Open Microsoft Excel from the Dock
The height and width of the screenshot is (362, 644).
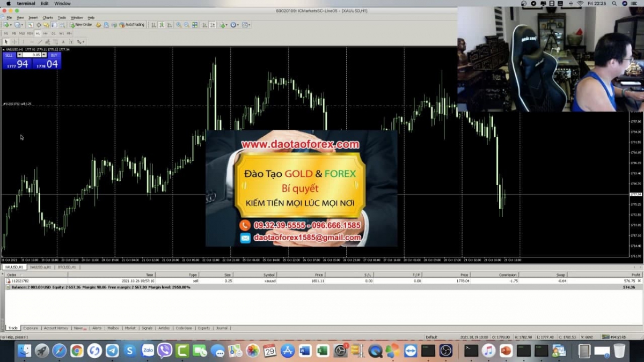(322, 351)
